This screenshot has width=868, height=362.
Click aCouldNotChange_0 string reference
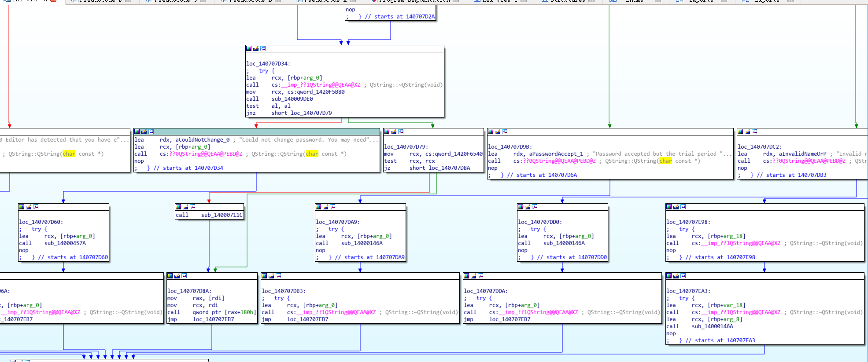[203, 140]
